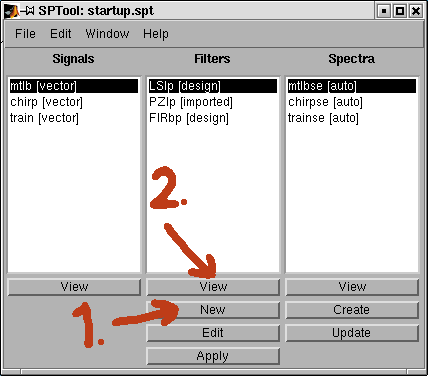Select the LSlp [design] filter
The width and height of the screenshot is (428, 376).
tap(212, 86)
